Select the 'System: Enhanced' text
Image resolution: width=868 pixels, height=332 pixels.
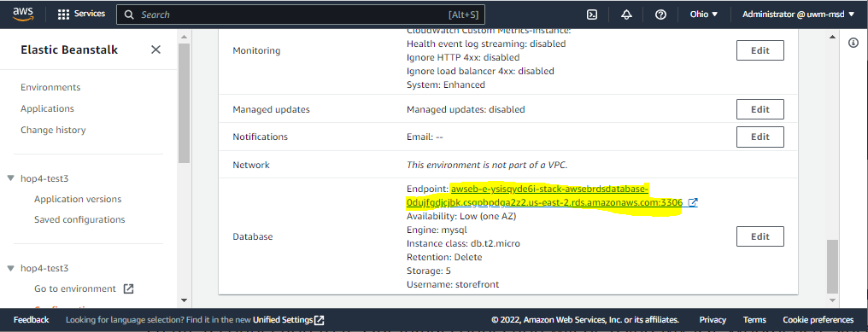tap(446, 84)
